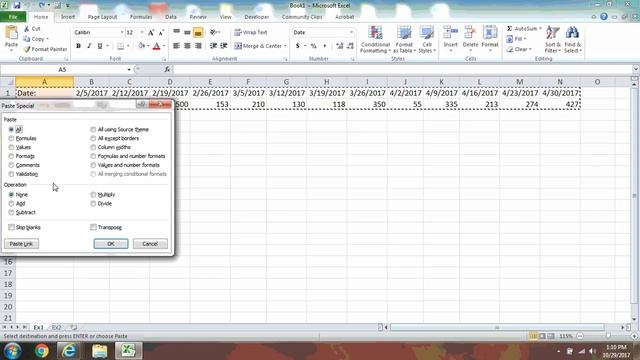Open the font size dropdown
Image resolution: width=640 pixels, height=360 pixels.
(142, 32)
